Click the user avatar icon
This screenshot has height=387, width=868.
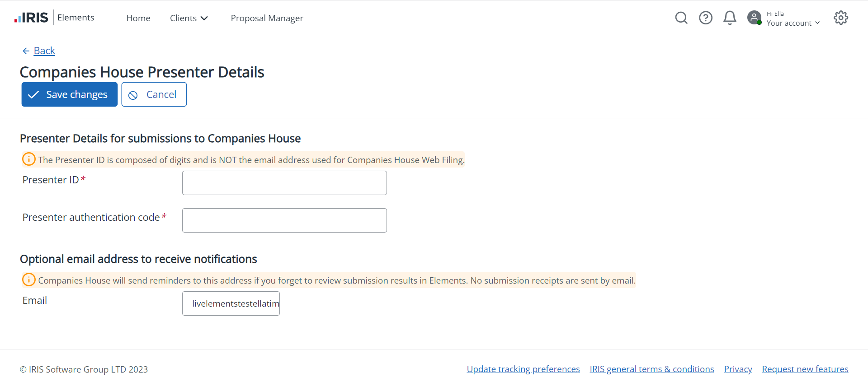click(754, 18)
